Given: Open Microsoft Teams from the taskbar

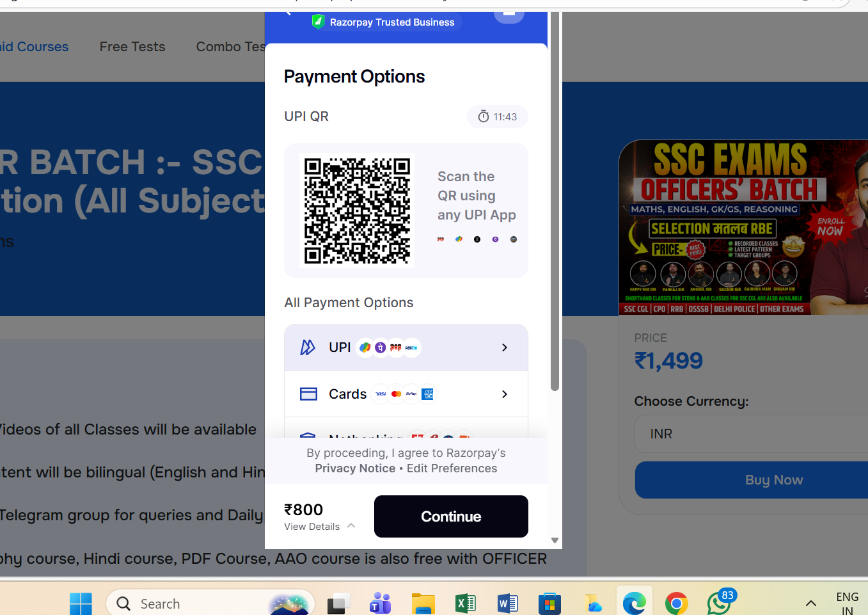Looking at the screenshot, I should (381, 603).
